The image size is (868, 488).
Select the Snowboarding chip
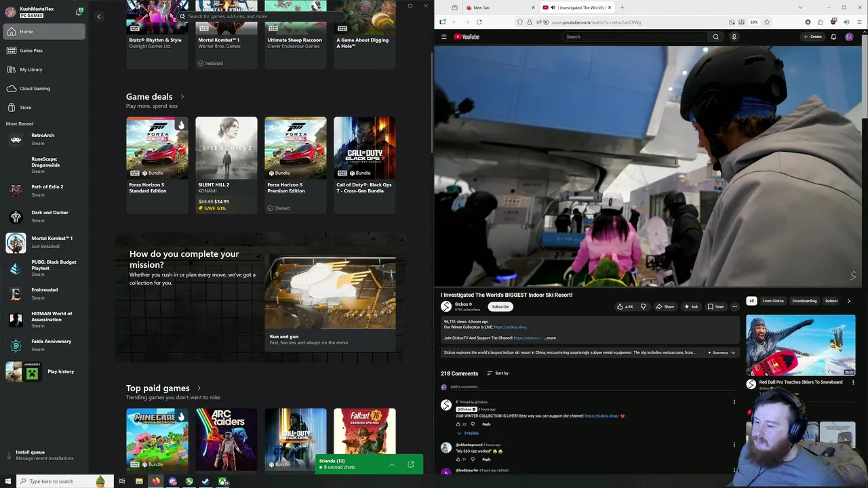tap(804, 301)
